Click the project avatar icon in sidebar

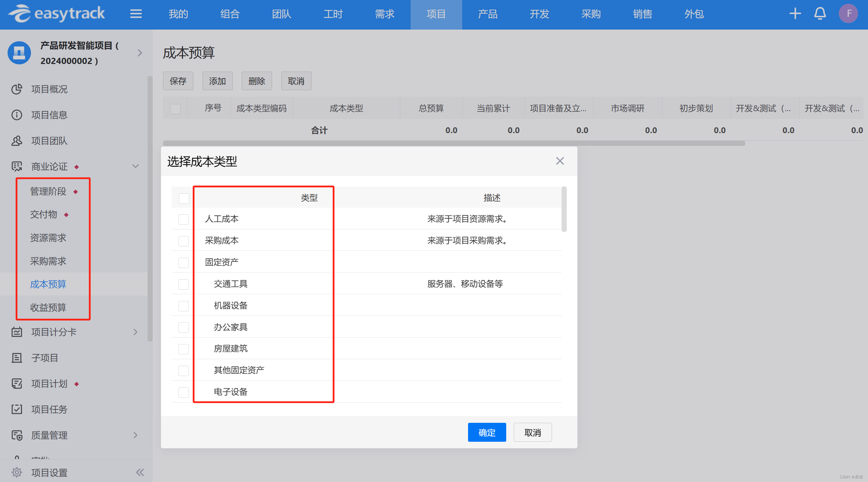point(19,53)
